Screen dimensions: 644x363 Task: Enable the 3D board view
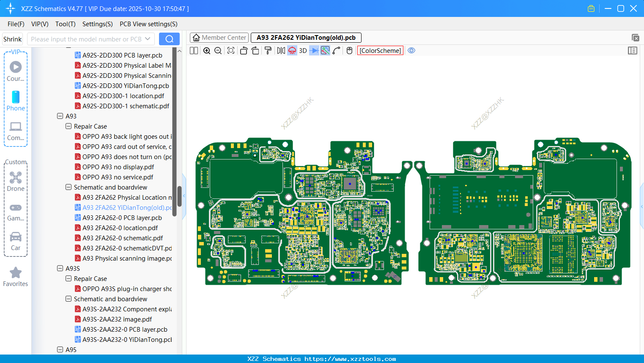[x=303, y=50]
